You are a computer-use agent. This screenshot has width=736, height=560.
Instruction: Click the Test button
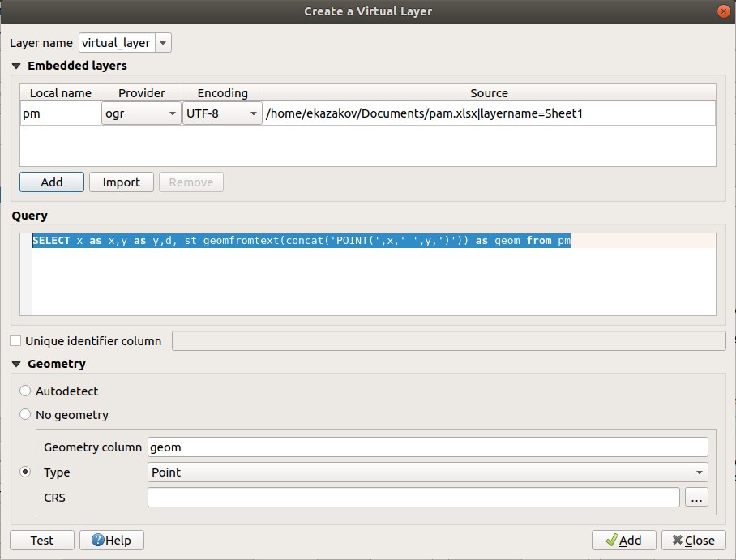click(x=42, y=540)
